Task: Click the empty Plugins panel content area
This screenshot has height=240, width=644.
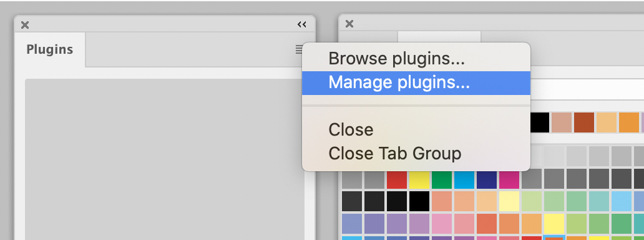Action: pyautogui.click(x=165, y=159)
